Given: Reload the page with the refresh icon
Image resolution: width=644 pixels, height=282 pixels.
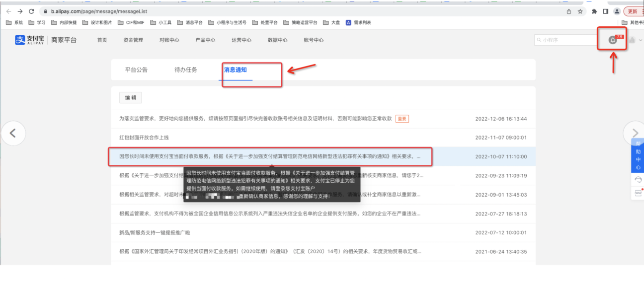Looking at the screenshot, I should (32, 11).
